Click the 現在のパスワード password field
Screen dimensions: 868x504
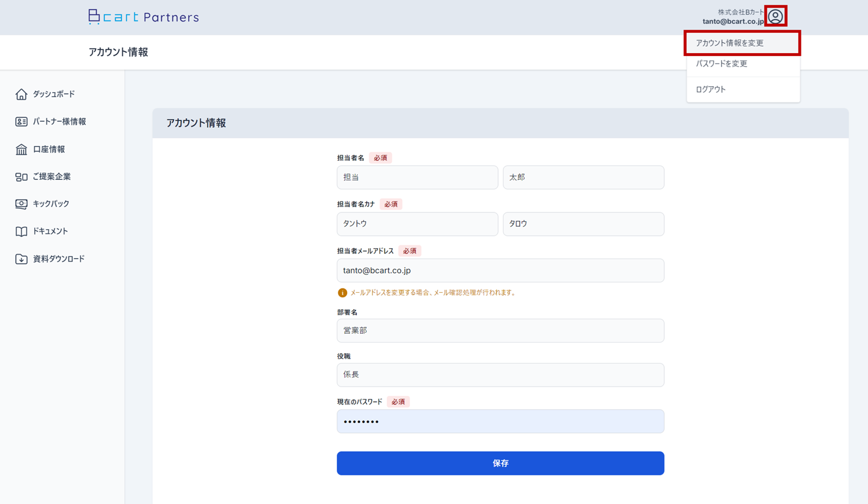click(x=501, y=421)
